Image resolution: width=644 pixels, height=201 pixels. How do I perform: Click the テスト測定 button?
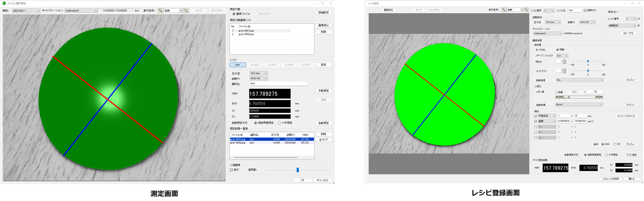pos(631,155)
